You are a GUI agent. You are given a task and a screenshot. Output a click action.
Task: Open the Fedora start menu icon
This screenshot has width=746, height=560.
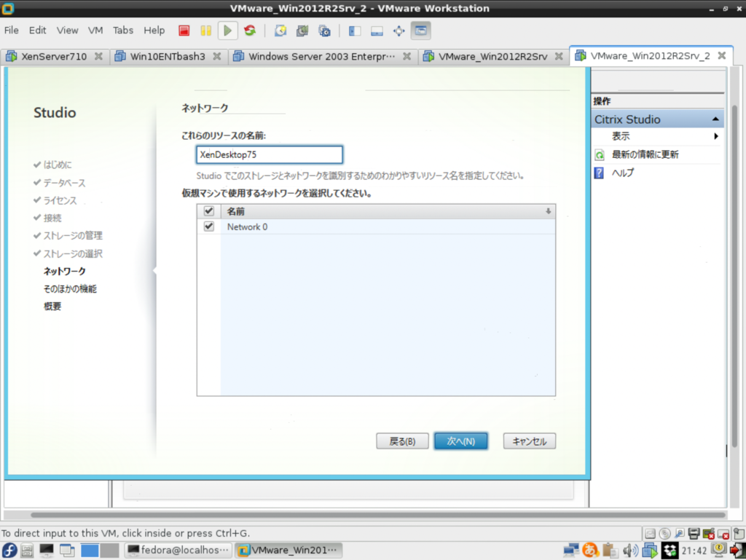[9, 551]
